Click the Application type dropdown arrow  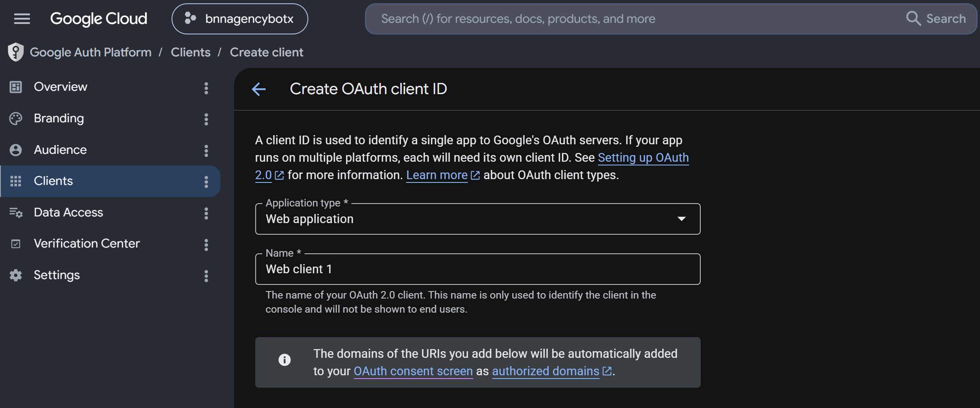point(682,219)
